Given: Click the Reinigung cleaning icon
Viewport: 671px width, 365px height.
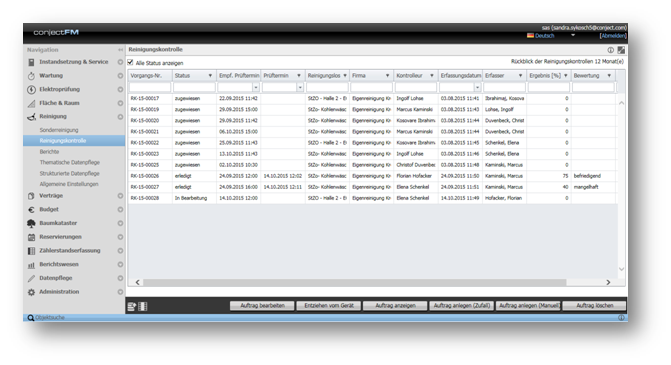Looking at the screenshot, I should tap(31, 117).
